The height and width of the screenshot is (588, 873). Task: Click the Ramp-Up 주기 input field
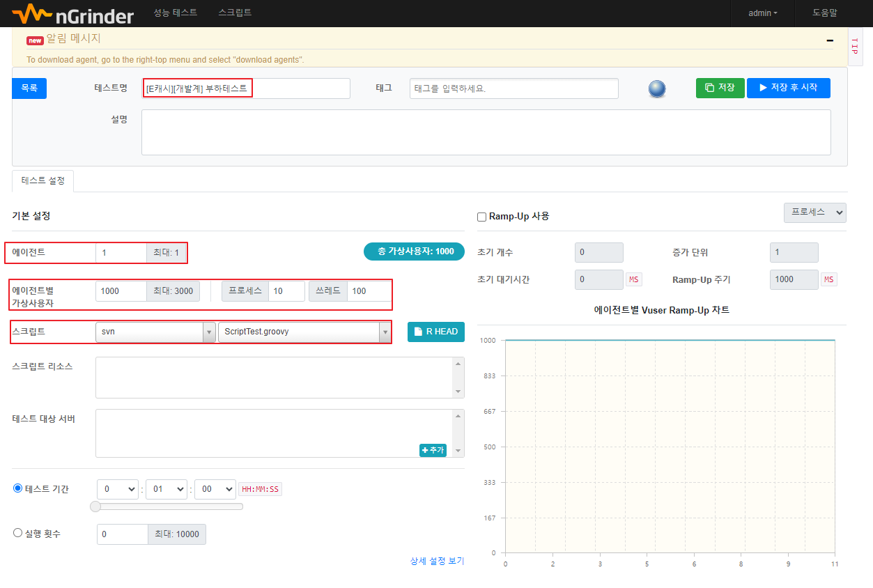(794, 279)
